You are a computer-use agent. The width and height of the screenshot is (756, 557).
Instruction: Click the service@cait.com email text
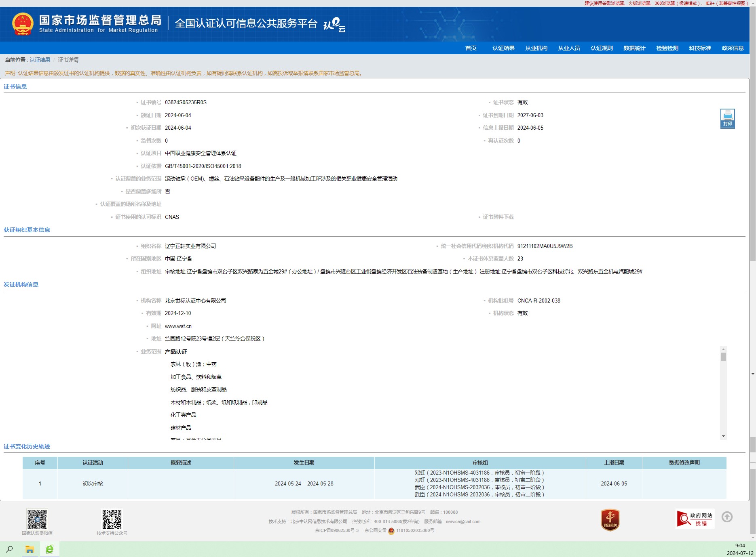click(x=463, y=522)
